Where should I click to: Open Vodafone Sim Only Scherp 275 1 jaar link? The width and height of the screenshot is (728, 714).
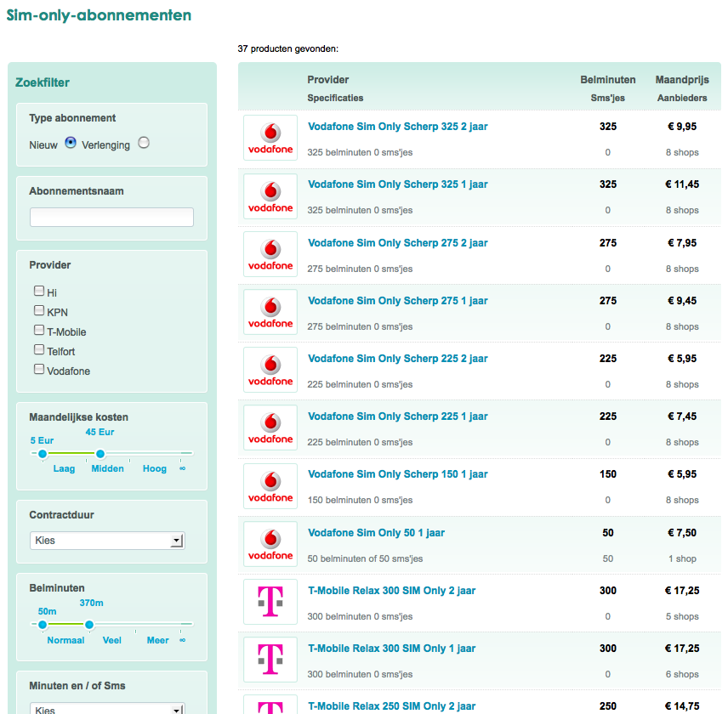(398, 301)
